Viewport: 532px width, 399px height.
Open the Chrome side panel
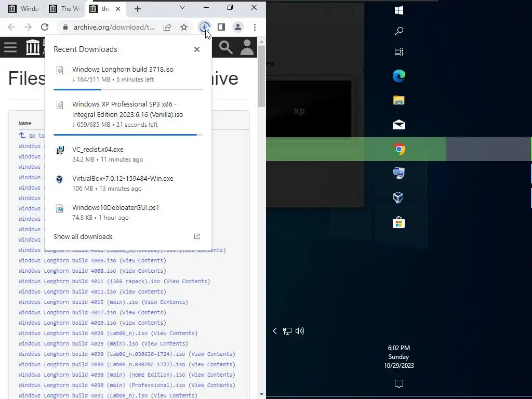coord(221,27)
